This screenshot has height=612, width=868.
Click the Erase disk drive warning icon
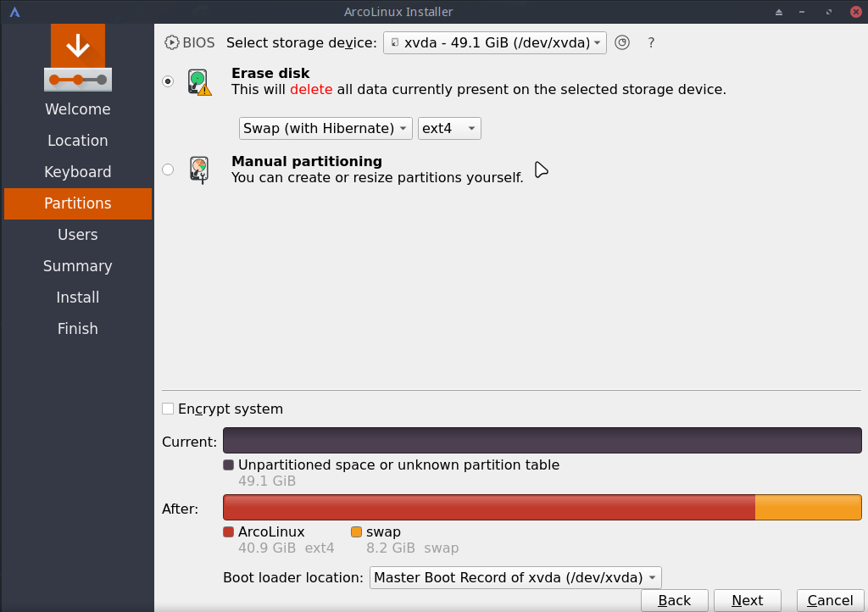tap(199, 82)
